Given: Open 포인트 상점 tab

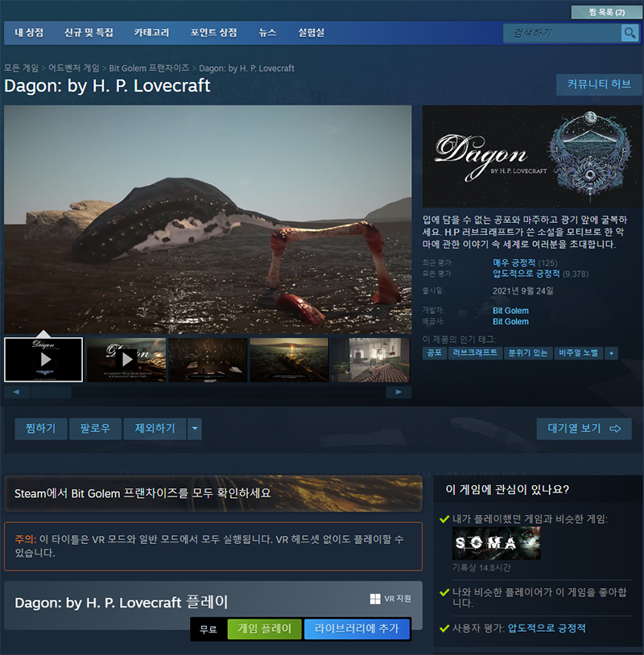Looking at the screenshot, I should [x=213, y=32].
